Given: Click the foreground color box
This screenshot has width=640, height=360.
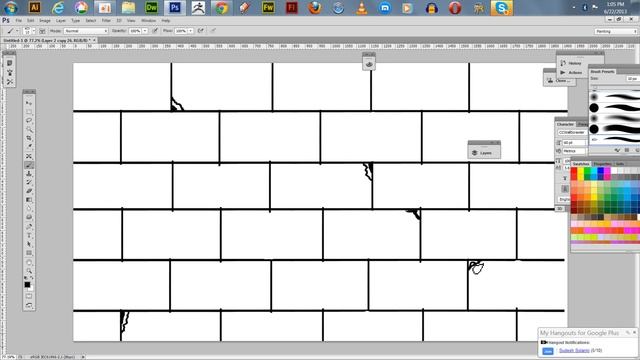Looking at the screenshot, I should pyautogui.click(x=27, y=284).
